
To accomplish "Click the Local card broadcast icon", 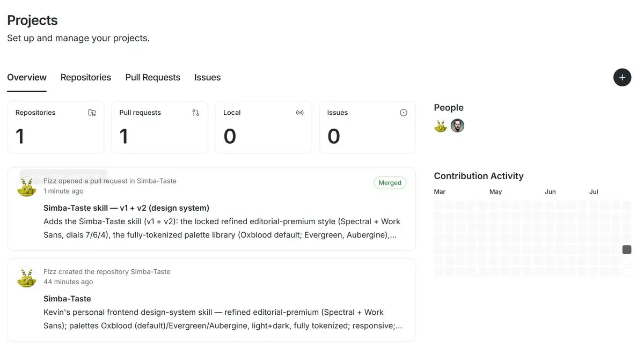I will (x=299, y=113).
